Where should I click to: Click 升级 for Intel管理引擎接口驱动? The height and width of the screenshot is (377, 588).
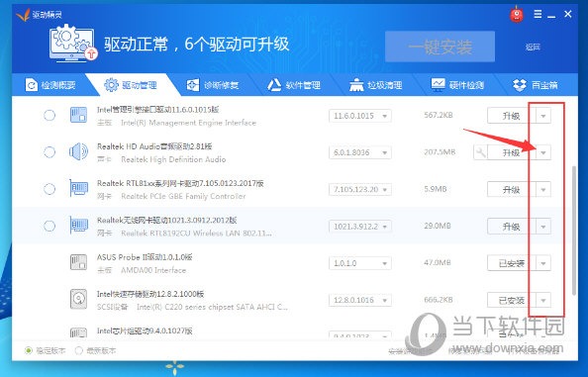[512, 116]
